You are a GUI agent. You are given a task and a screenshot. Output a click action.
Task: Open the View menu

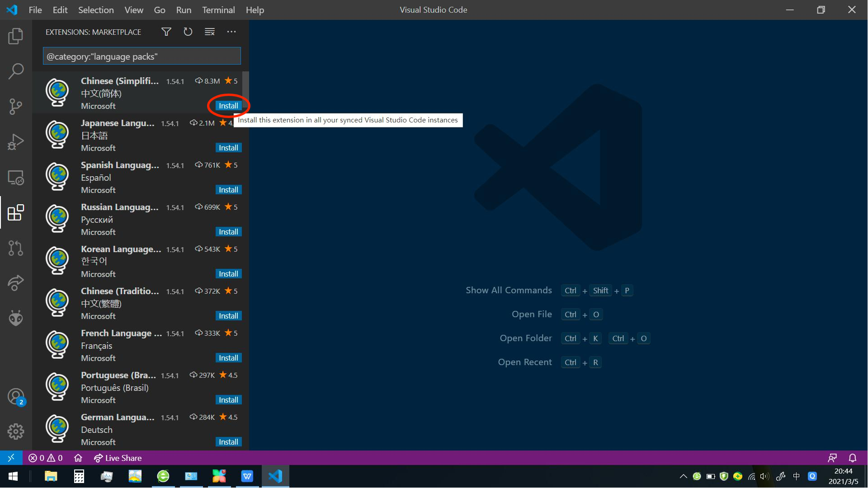(134, 10)
